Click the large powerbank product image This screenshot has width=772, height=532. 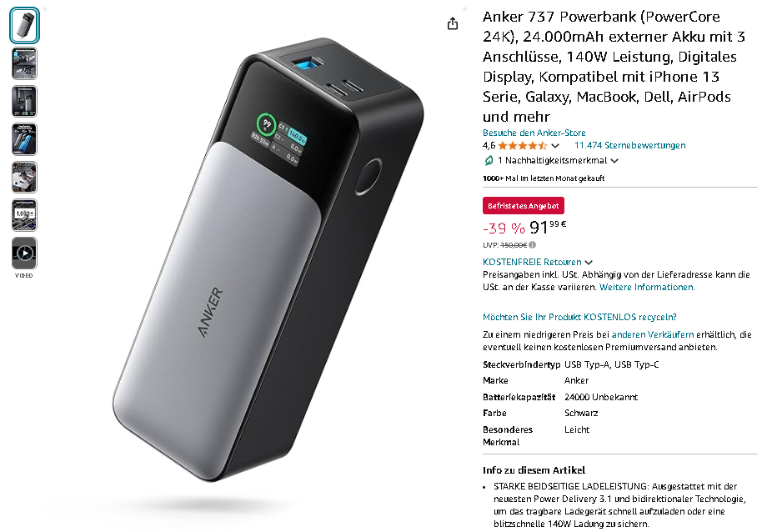point(268,260)
